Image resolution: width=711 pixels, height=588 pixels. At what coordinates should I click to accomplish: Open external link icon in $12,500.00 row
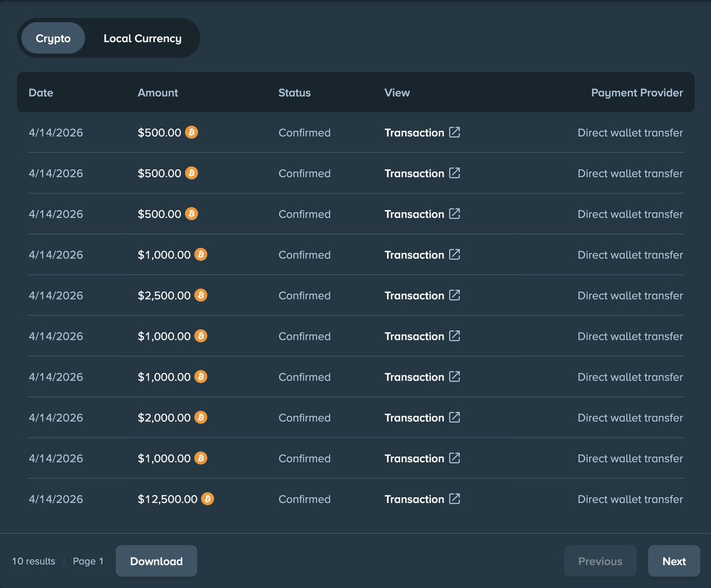pyautogui.click(x=454, y=499)
